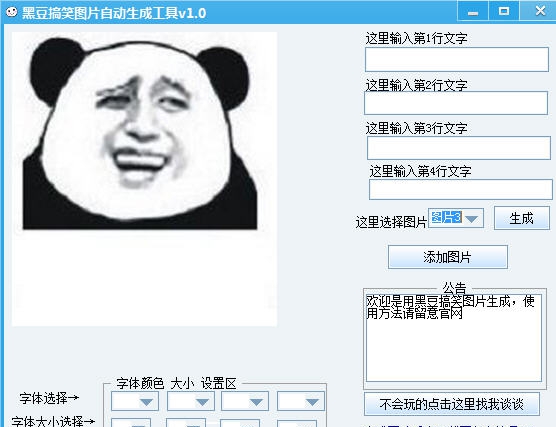Click the 这里输入第2行文字 label
This screenshot has height=427, width=556.
(x=416, y=85)
